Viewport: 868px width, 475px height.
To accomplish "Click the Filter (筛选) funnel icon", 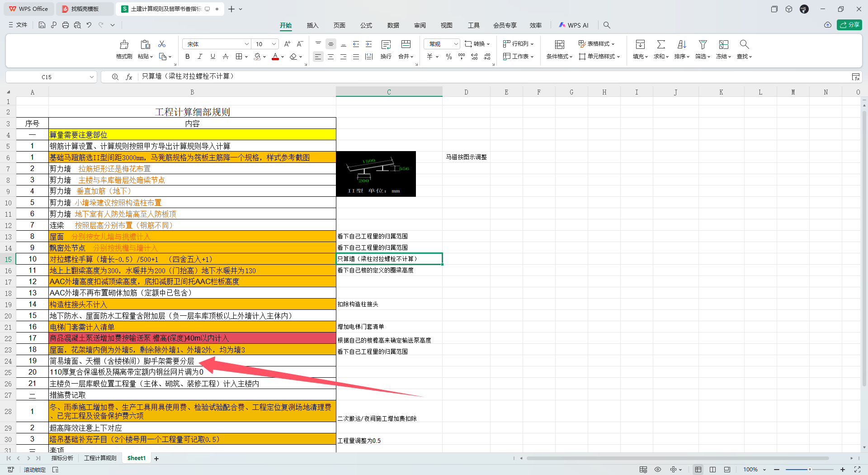I will pos(703,44).
